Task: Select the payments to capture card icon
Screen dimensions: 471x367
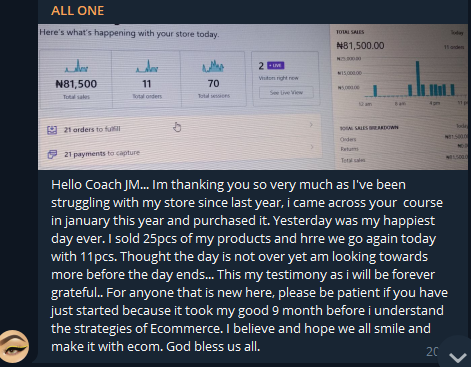Action: coord(52,154)
